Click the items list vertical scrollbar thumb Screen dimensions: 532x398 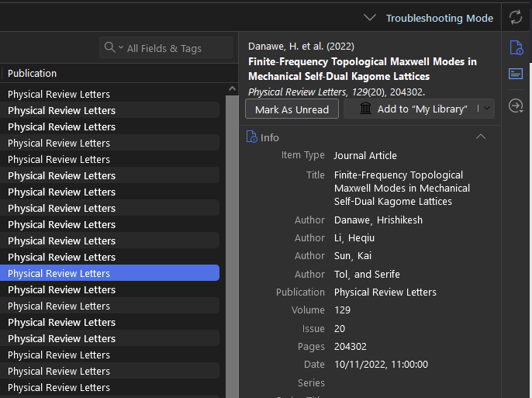pyautogui.click(x=232, y=246)
